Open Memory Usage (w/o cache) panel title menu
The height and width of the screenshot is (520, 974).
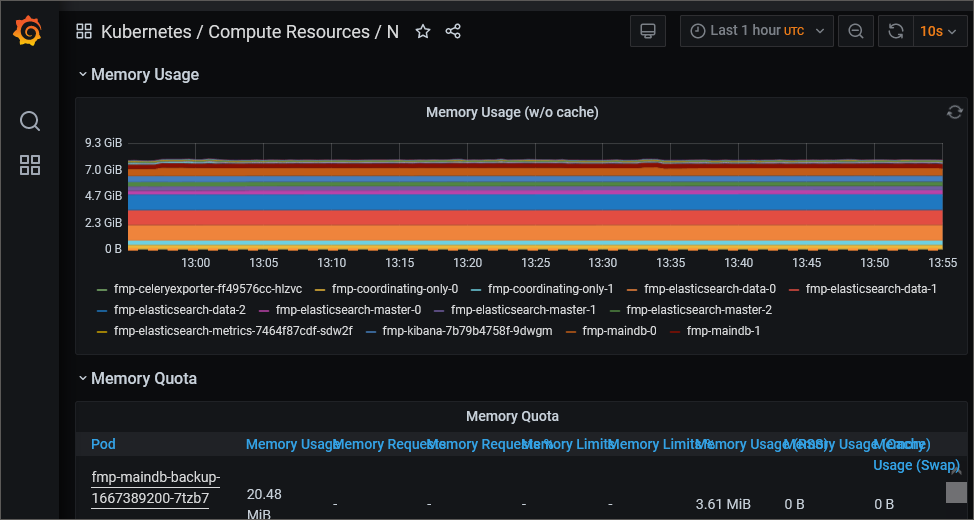coord(512,112)
